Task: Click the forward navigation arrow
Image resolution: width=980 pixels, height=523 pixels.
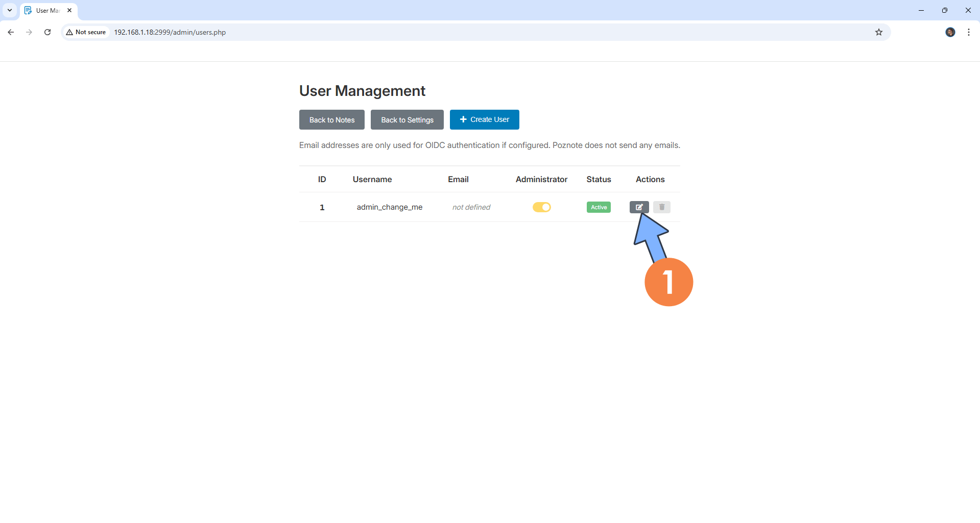Action: click(x=29, y=32)
